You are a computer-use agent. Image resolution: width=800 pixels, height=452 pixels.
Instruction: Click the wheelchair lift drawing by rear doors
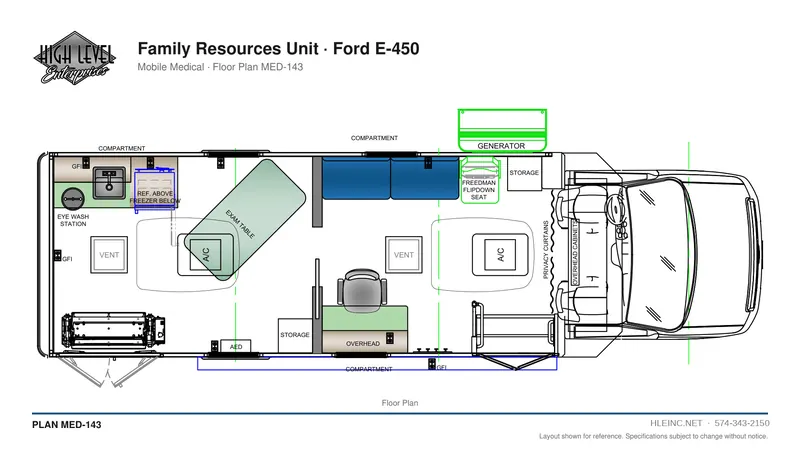point(113,330)
